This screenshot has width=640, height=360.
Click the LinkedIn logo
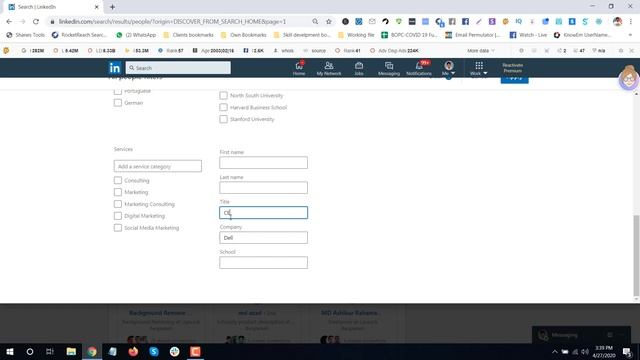(x=115, y=68)
